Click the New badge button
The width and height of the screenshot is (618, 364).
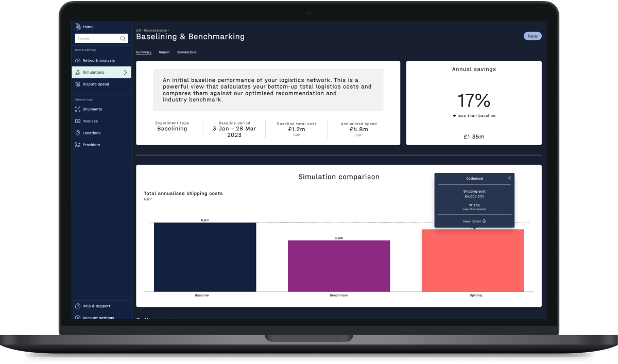click(533, 36)
